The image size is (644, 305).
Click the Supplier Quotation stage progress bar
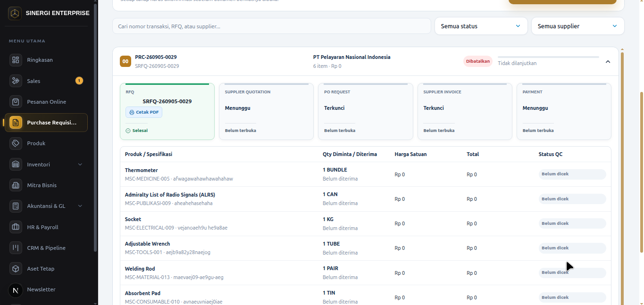pos(267,84)
